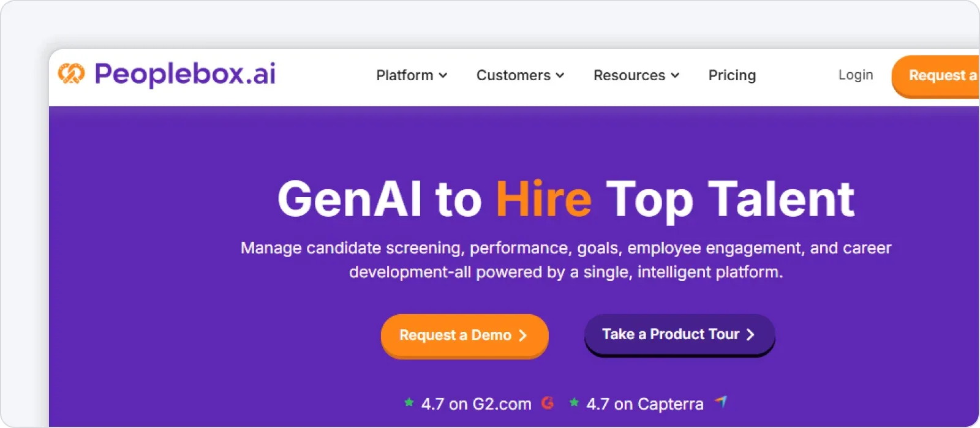Click the orange word Hire in the headline

pyautogui.click(x=543, y=198)
